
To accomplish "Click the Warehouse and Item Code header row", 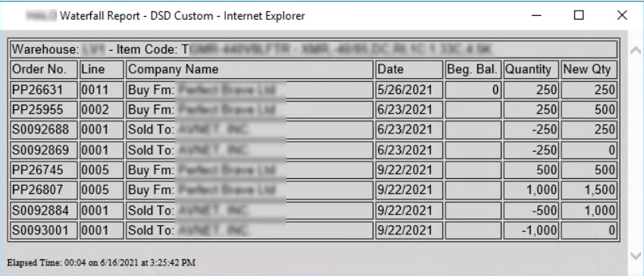I will (x=314, y=50).
